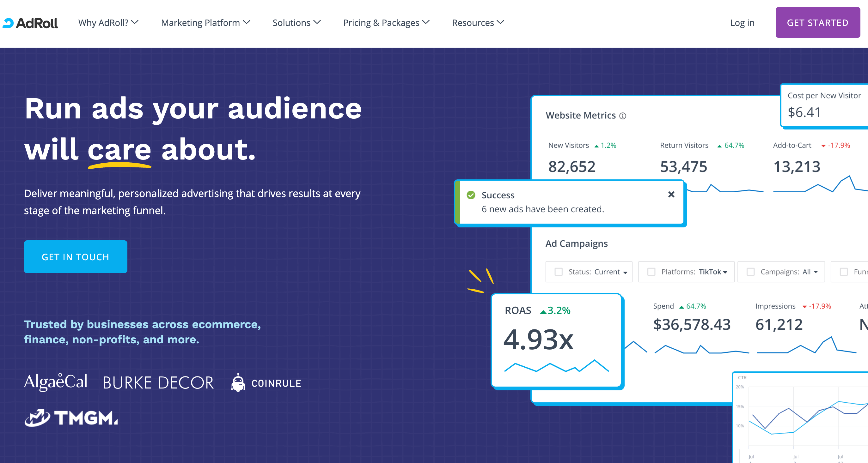Click the Pricing & Packages chevron arrow

tap(426, 22)
